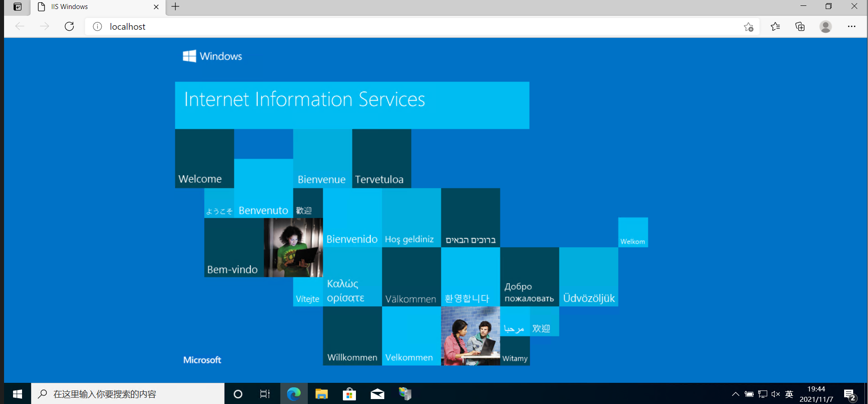Image resolution: width=868 pixels, height=404 pixels.
Task: Add this page to favorites star
Action: pos(749,27)
